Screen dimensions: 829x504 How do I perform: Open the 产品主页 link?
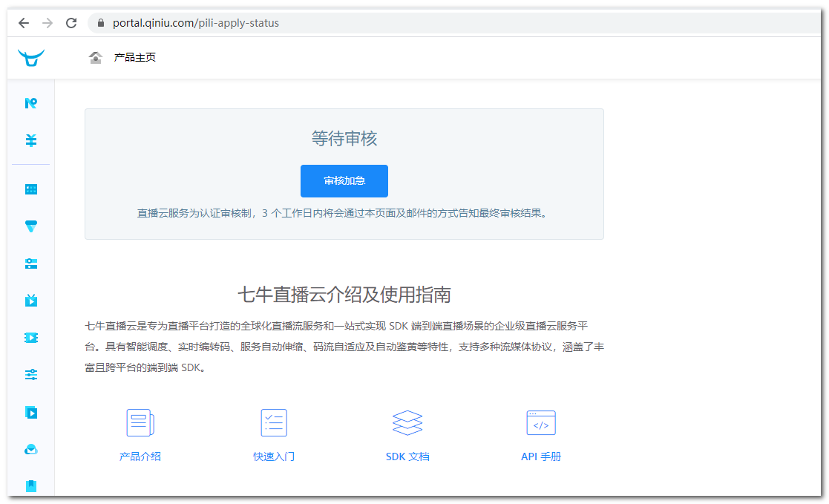[135, 57]
